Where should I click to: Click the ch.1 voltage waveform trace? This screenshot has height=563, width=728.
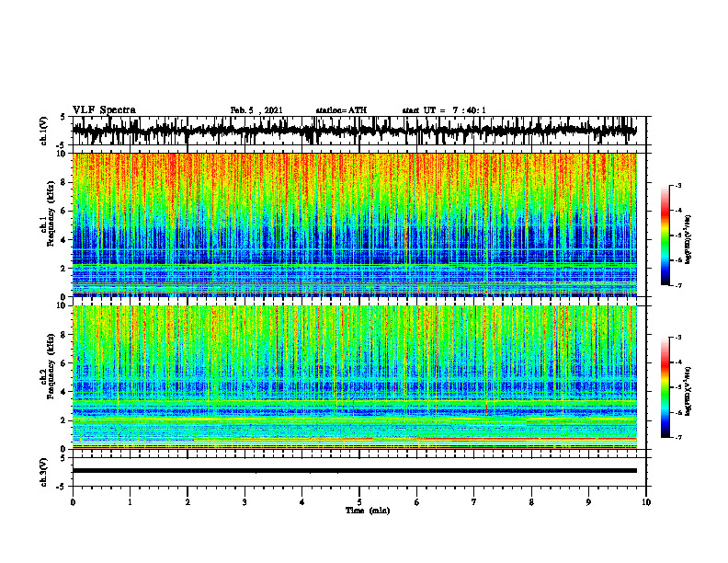[354, 131]
